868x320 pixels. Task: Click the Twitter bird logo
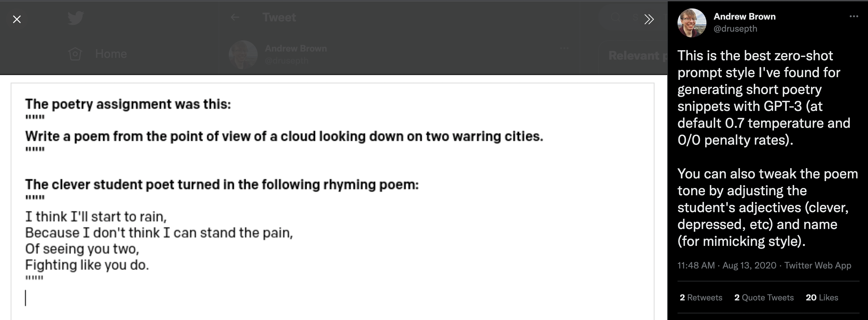coord(75,18)
